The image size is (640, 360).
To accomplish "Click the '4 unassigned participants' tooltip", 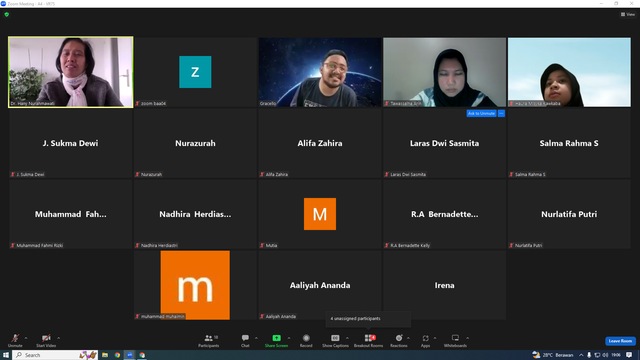I will click(x=368, y=319).
